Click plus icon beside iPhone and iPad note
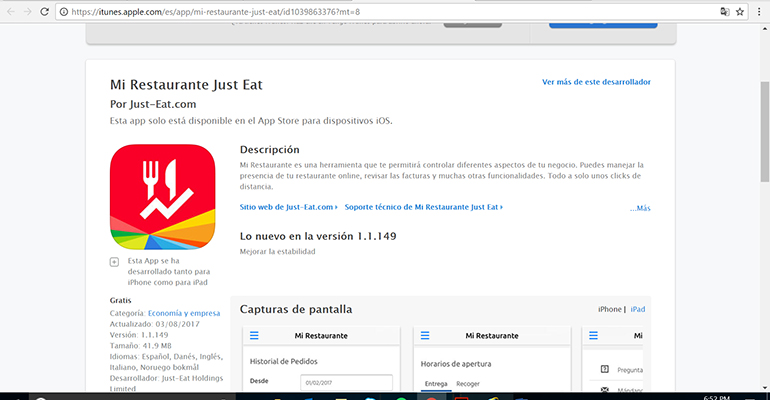 (114, 262)
